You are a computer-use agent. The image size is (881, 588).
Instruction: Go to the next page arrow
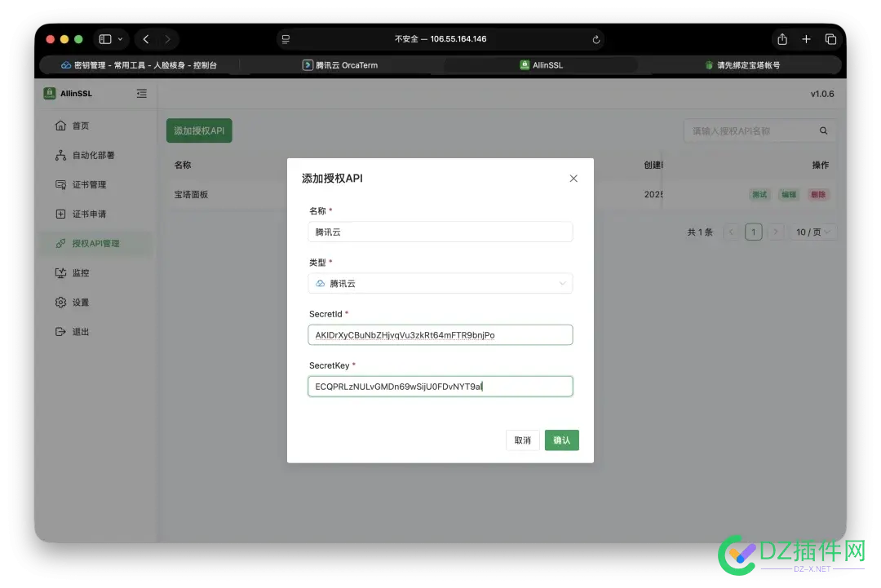click(776, 232)
